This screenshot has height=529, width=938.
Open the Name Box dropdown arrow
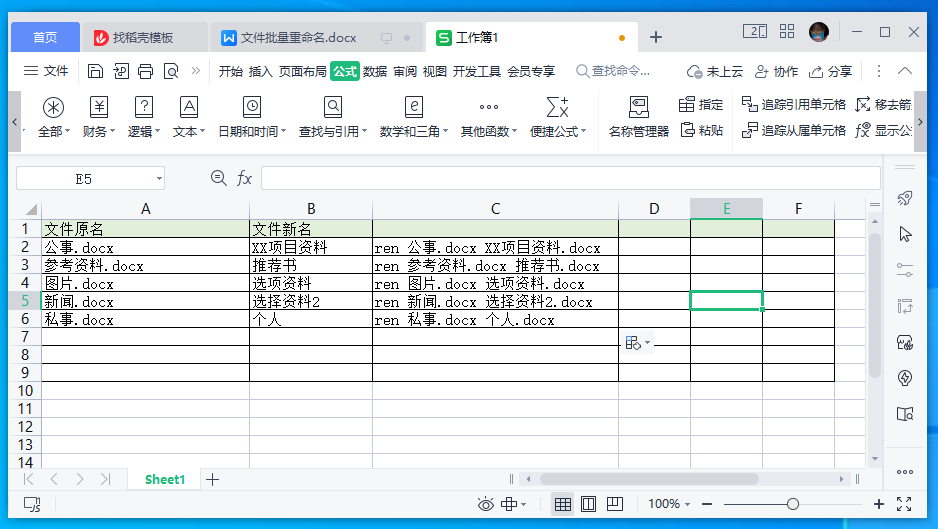159,178
